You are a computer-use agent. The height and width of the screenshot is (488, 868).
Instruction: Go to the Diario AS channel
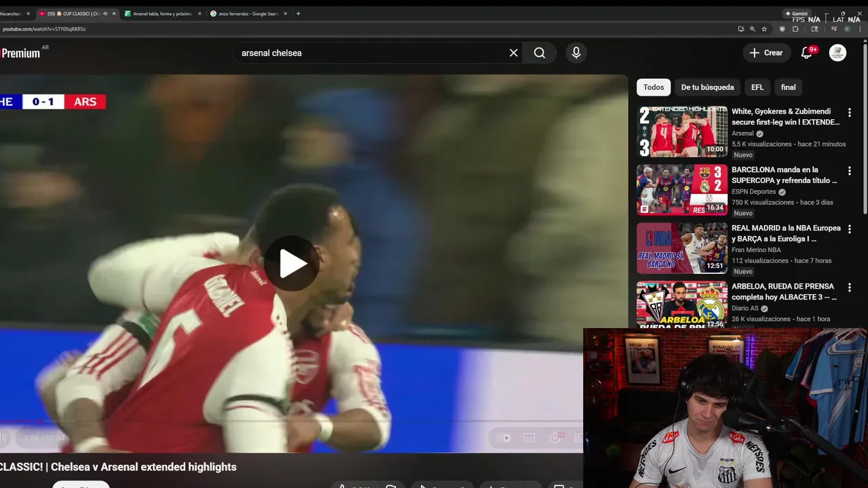coord(746,308)
